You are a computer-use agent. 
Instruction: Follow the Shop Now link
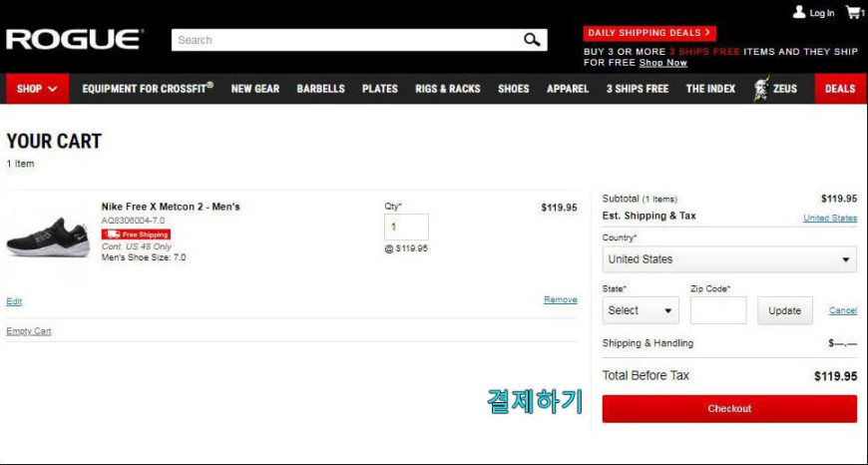(x=663, y=63)
